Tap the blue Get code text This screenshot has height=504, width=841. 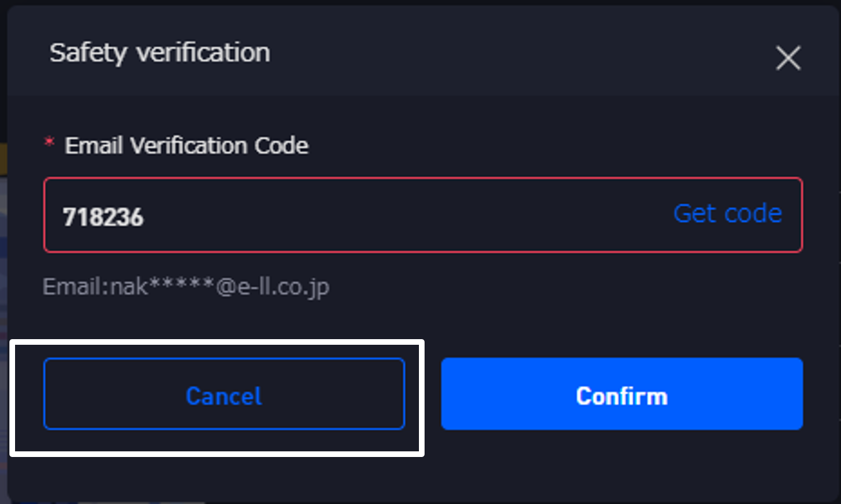727,214
